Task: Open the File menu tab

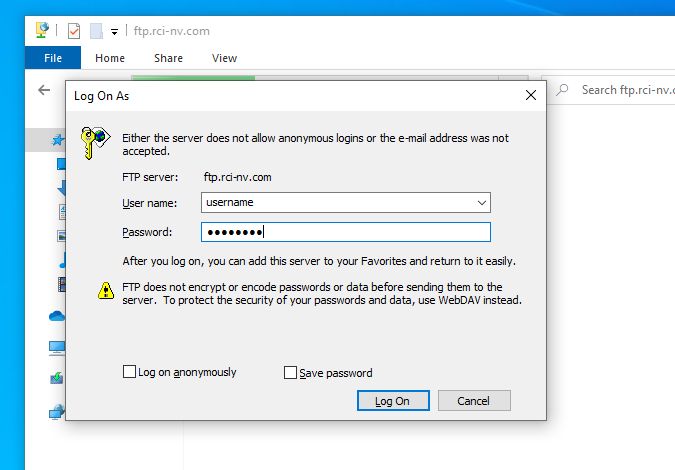Action: 53,58
